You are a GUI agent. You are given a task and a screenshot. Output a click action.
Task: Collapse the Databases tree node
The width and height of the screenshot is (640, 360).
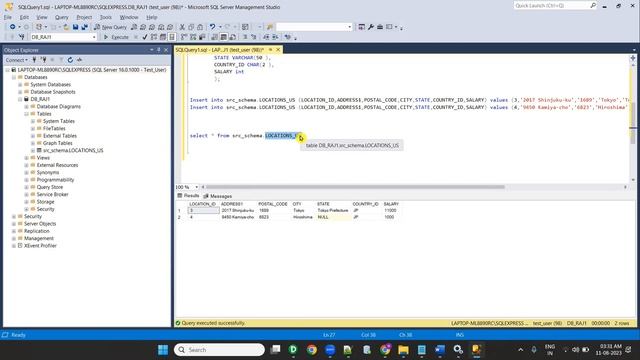point(14,77)
